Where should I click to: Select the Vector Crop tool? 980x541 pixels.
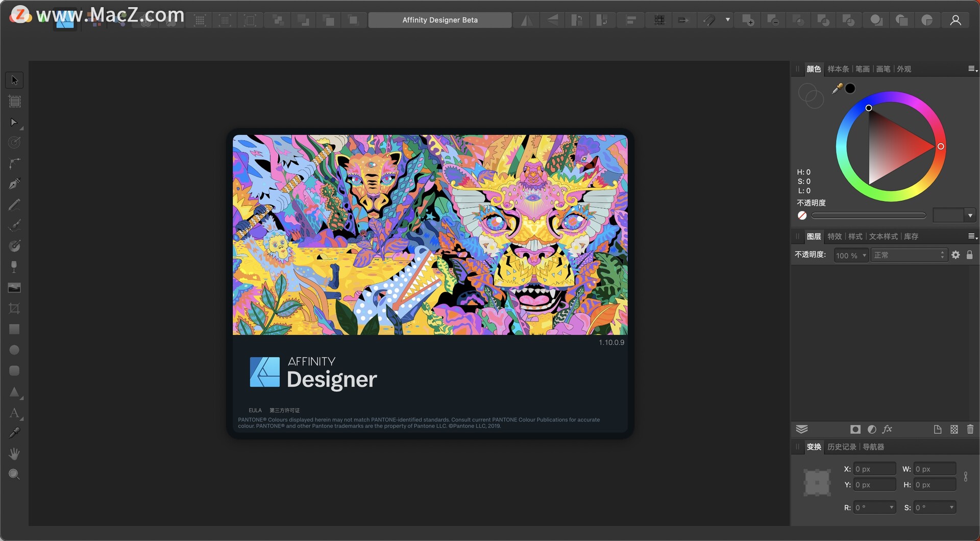point(14,309)
